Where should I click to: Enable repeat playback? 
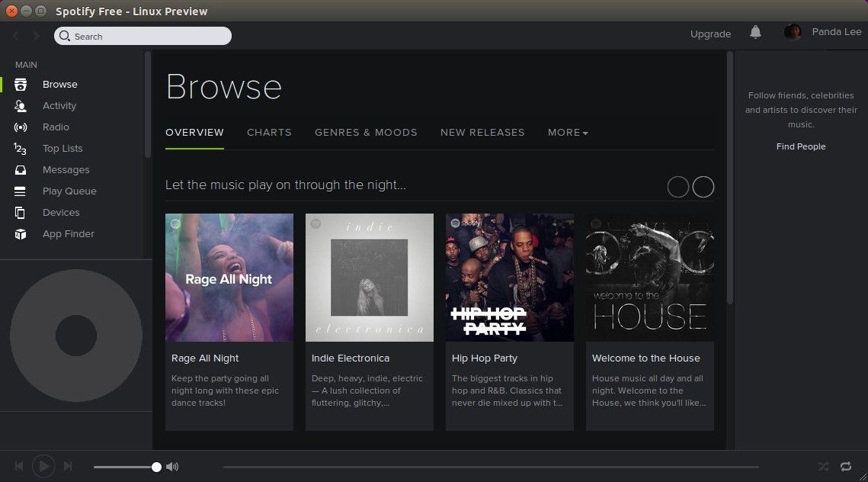click(846, 466)
